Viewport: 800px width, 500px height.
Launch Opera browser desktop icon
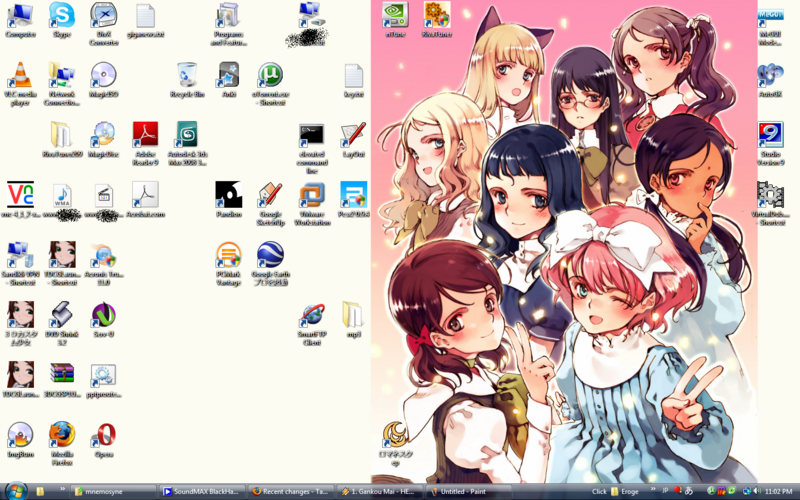pyautogui.click(x=103, y=434)
